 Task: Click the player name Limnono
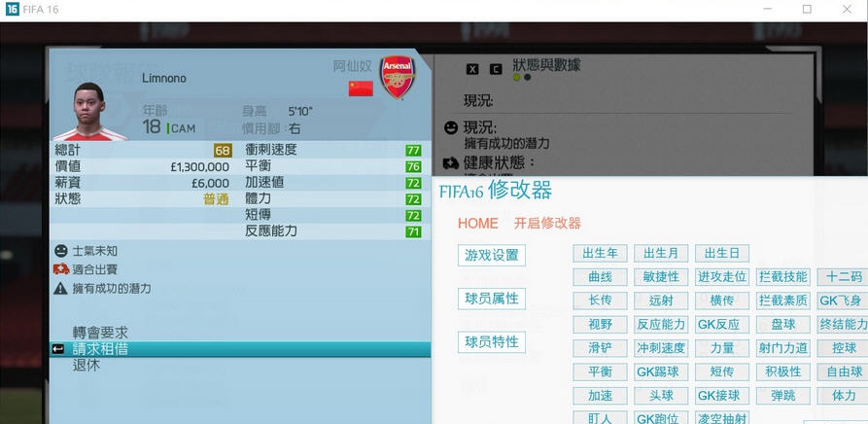pyautogui.click(x=164, y=78)
